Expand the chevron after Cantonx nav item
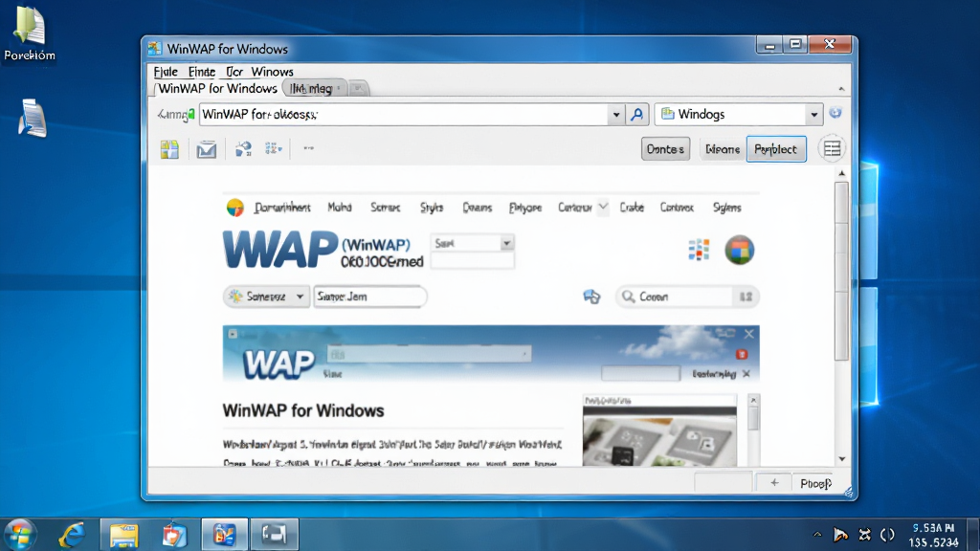The height and width of the screenshot is (551, 980). tap(603, 207)
